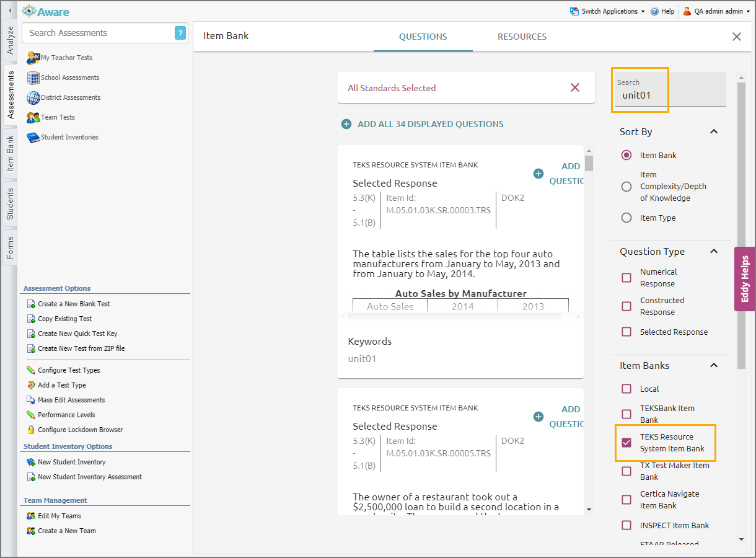This screenshot has width=756, height=558.
Task: Check the Selected Response question type
Action: (x=626, y=332)
